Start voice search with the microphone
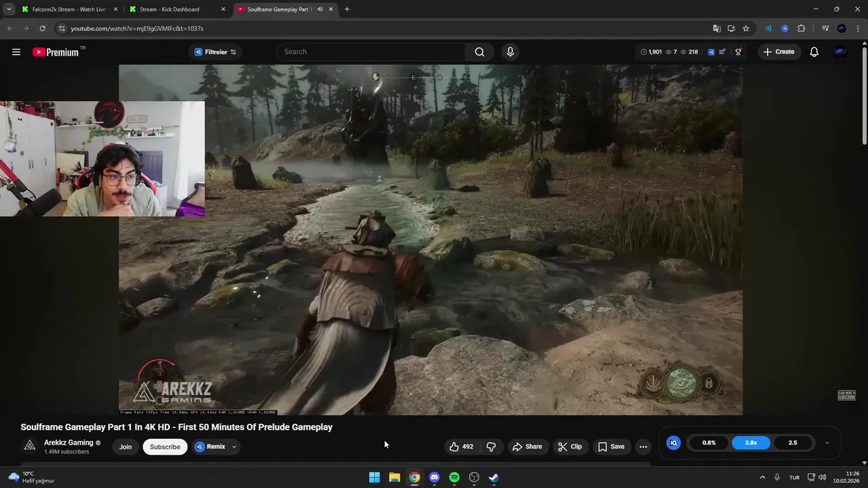Screen dimensions: 868x488 [x=511, y=52]
